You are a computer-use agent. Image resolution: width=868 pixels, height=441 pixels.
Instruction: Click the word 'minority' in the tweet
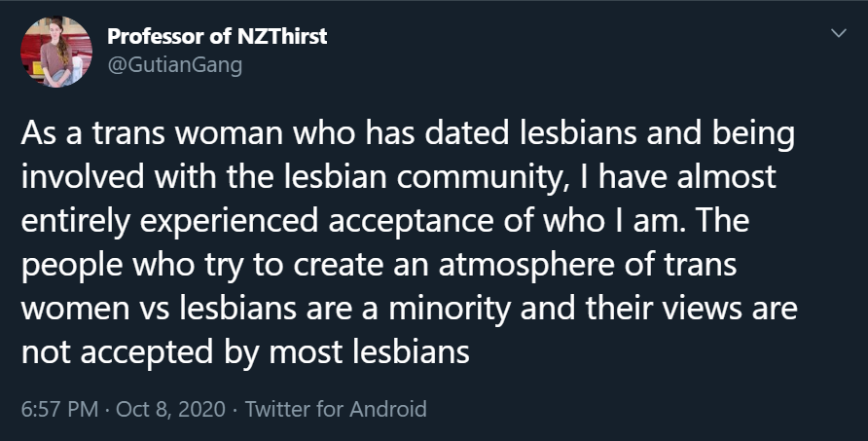click(x=450, y=309)
